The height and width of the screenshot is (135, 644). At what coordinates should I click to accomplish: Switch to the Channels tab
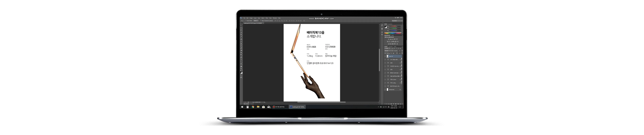point(391,47)
